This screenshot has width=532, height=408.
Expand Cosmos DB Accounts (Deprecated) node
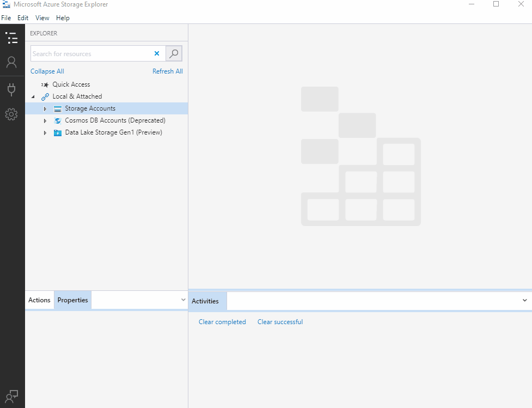click(45, 121)
